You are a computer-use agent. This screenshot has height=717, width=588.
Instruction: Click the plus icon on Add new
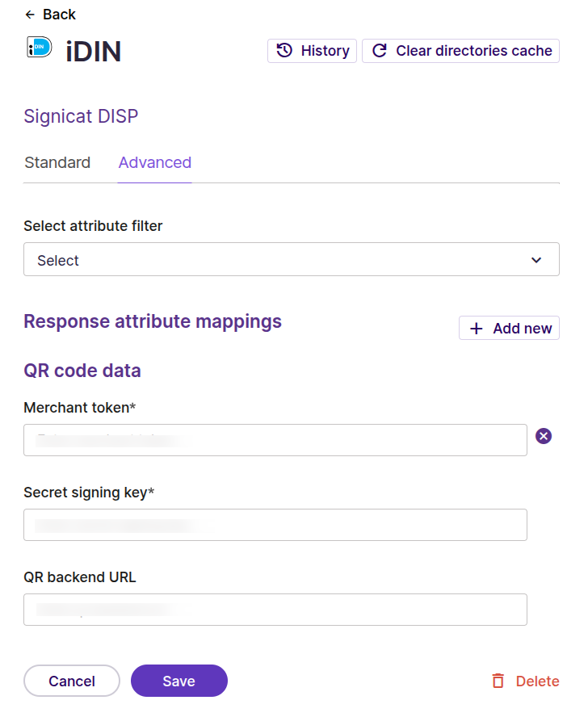click(477, 328)
